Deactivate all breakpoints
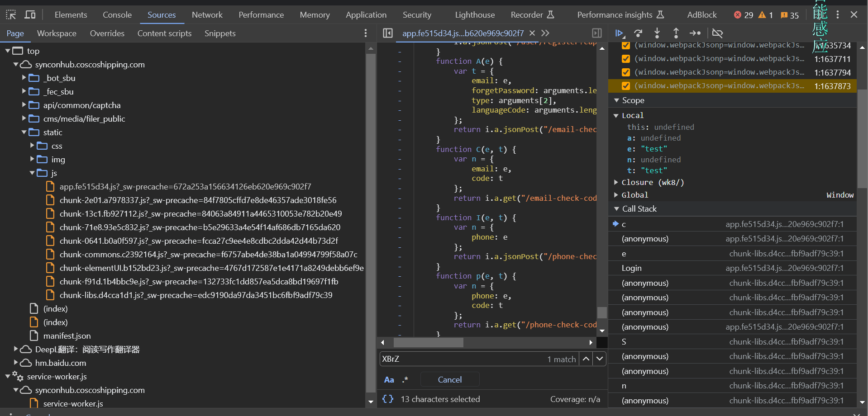Image resolution: width=868 pixels, height=416 pixels. (x=717, y=33)
